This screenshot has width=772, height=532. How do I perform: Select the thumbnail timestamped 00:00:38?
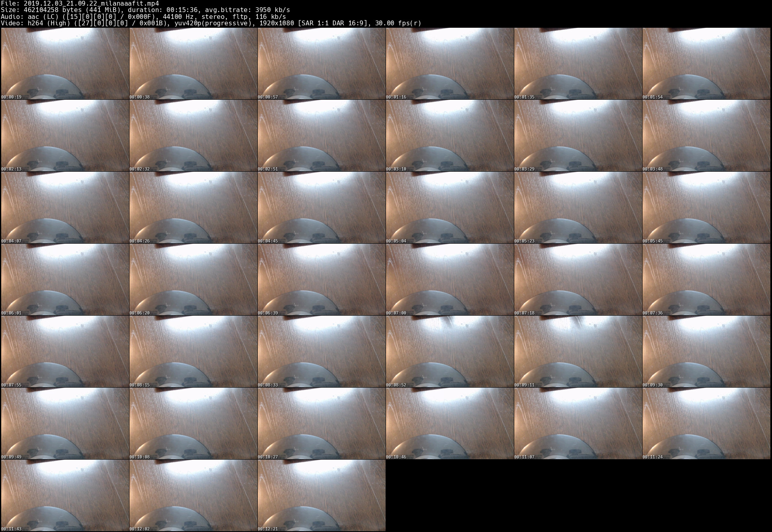pyautogui.click(x=193, y=64)
